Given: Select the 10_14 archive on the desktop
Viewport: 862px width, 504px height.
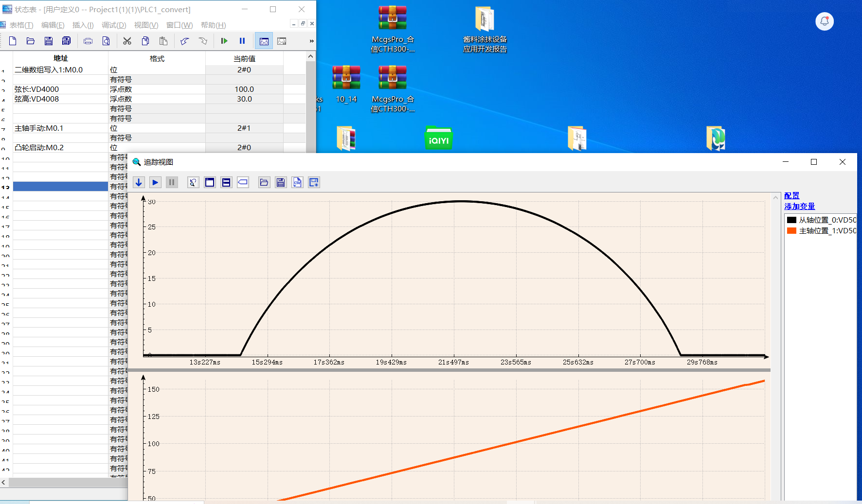Looking at the screenshot, I should (346, 85).
